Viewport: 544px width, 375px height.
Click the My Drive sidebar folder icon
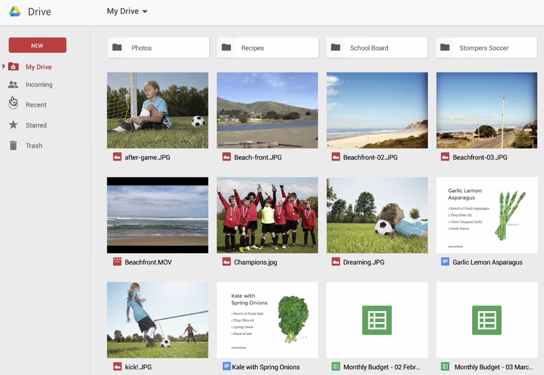point(13,66)
